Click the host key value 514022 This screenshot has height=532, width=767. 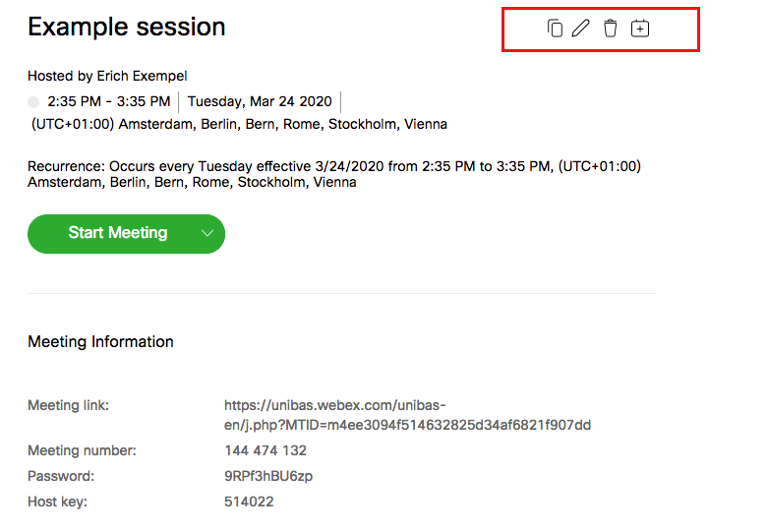[249, 502]
